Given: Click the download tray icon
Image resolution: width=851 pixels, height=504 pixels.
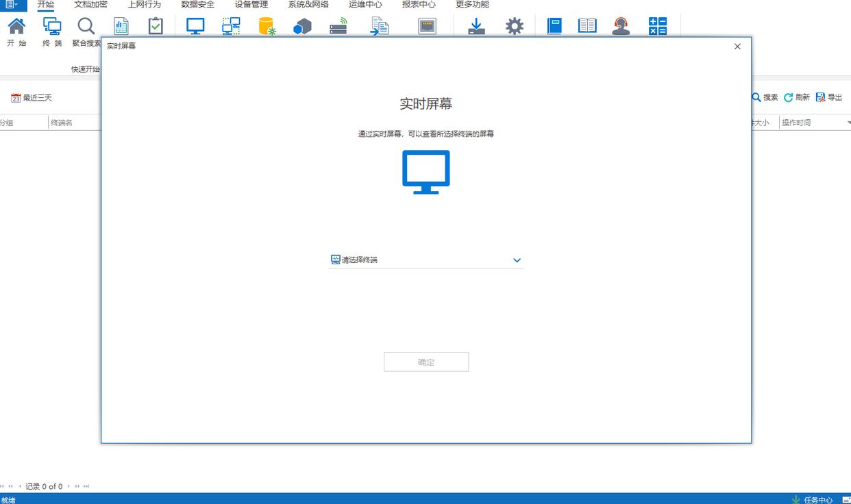Looking at the screenshot, I should click(x=476, y=26).
